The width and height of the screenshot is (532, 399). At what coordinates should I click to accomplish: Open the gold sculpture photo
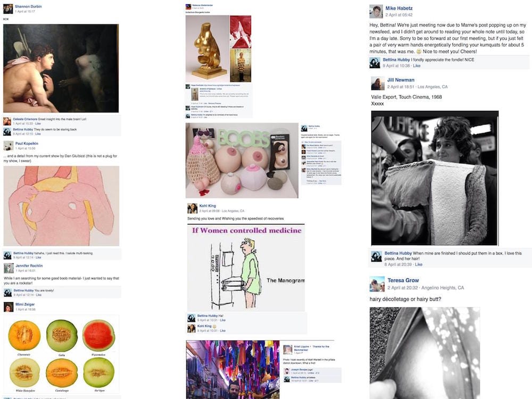[x=207, y=48]
